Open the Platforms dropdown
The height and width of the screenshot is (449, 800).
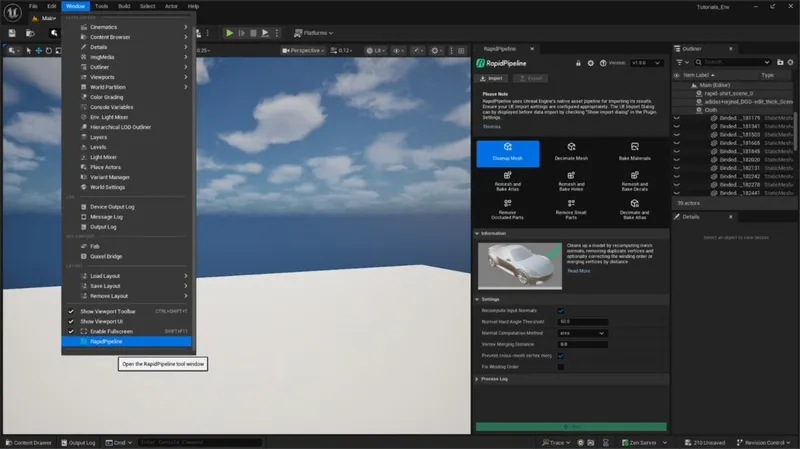coord(313,33)
